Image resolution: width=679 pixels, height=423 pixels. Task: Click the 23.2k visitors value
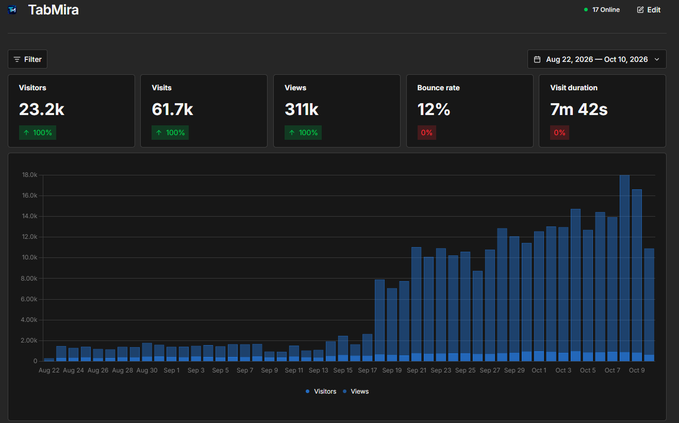[x=42, y=109]
